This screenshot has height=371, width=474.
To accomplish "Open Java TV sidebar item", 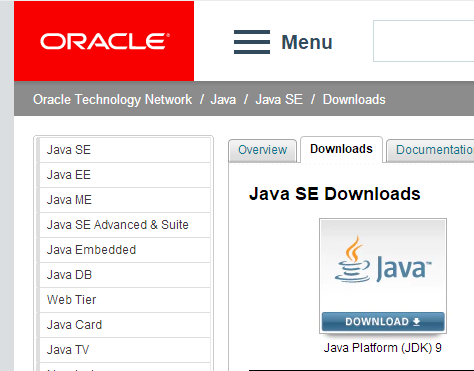I will coord(125,350).
